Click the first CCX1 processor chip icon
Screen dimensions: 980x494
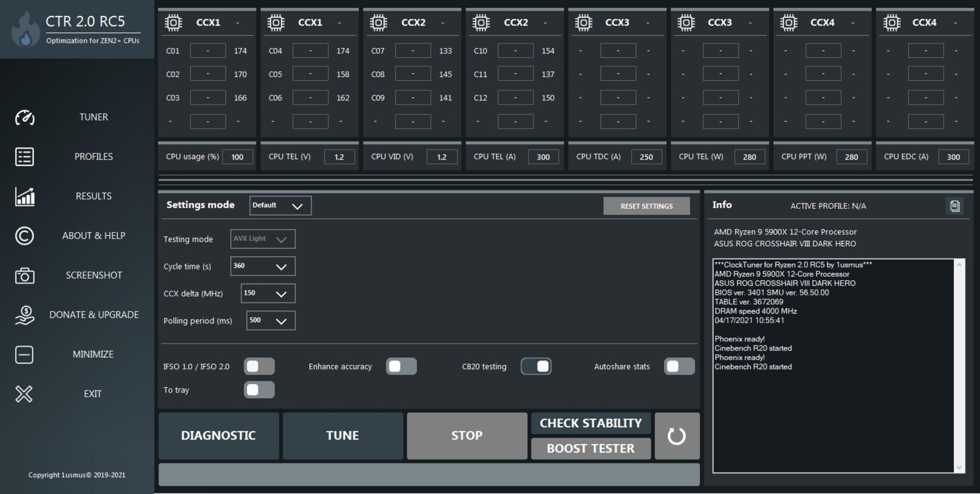tap(174, 22)
